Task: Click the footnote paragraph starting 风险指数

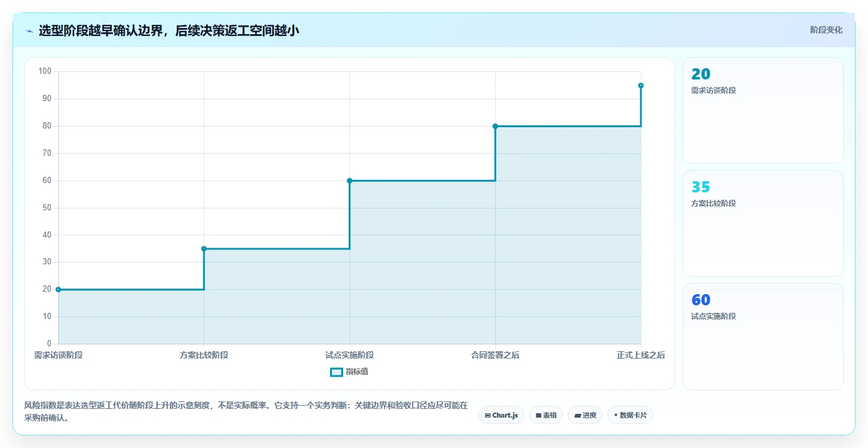Action: point(246,411)
